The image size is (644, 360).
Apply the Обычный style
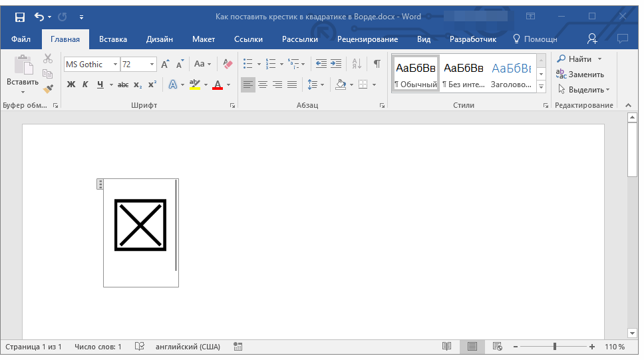point(416,73)
